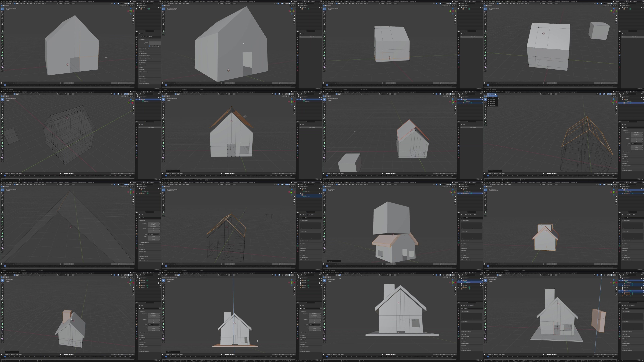Enable the Screen Space Reflections checkbox

tap(141, 58)
